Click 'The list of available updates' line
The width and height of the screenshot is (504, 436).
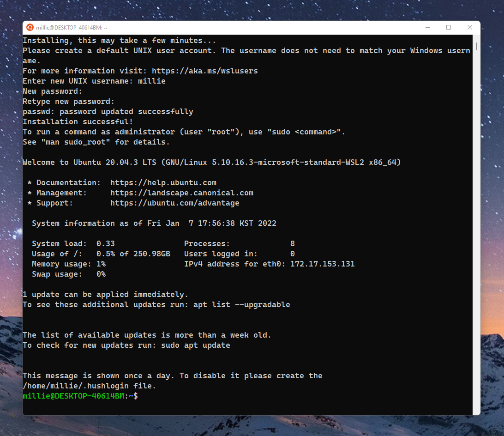[x=147, y=335]
